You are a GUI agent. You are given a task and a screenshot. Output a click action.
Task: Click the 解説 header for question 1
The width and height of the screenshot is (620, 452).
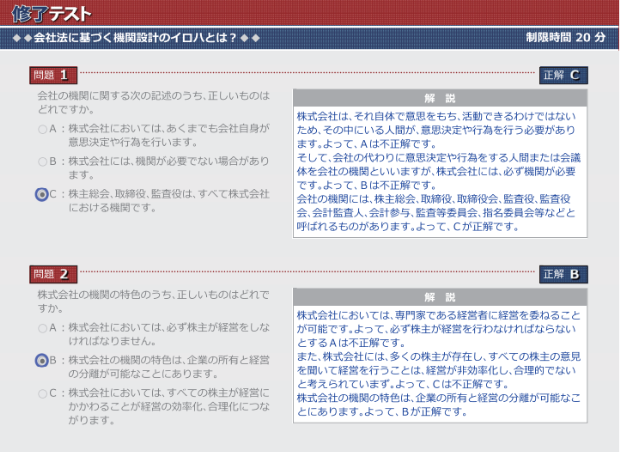[x=440, y=98]
